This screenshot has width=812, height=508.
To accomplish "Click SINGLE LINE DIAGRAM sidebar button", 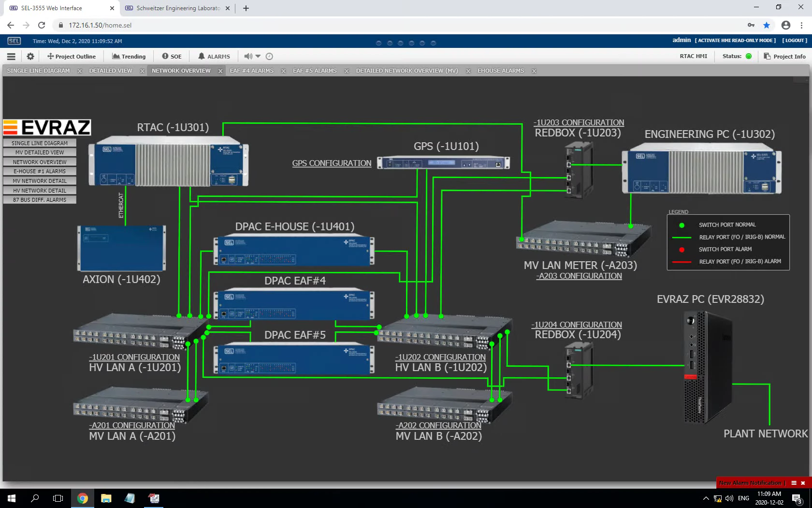I will pyautogui.click(x=40, y=143).
